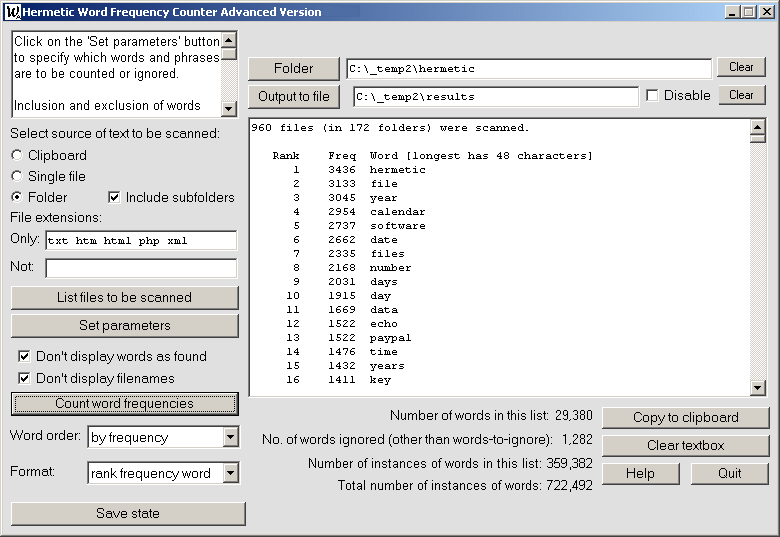Click the instructions box scroll up arrow
The image size is (780, 537).
(228, 40)
